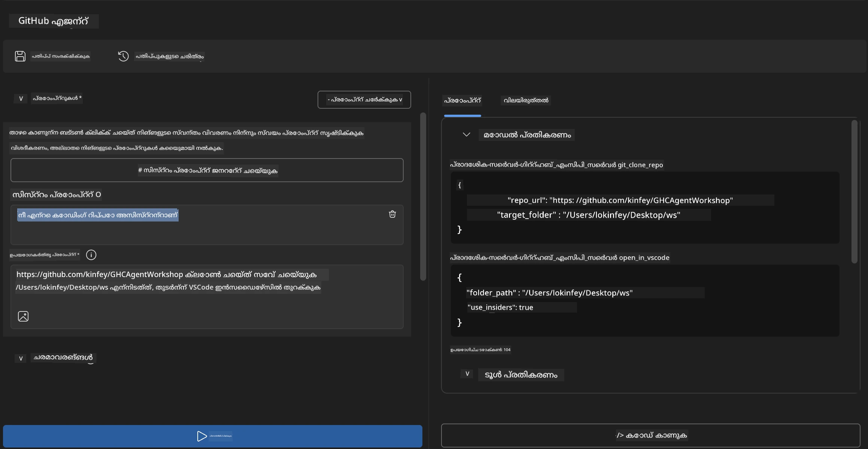Click the കോഡ് കാണുക button
This screenshot has width=868, height=449.
click(x=651, y=435)
